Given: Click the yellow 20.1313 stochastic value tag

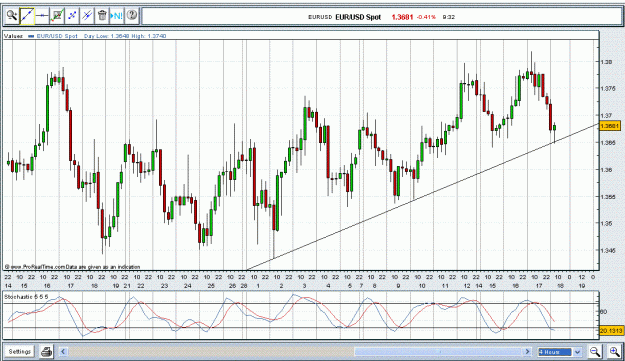Looking at the screenshot, I should 610,331.
